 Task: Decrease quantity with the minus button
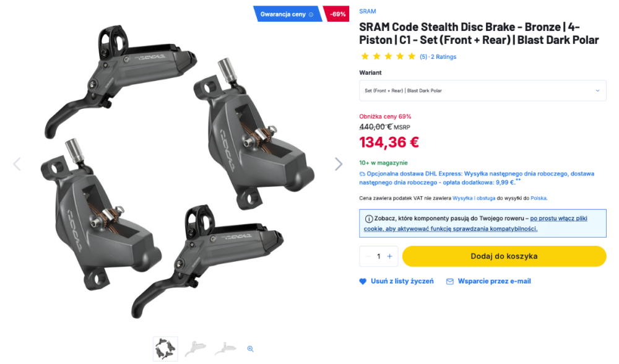[368, 256]
